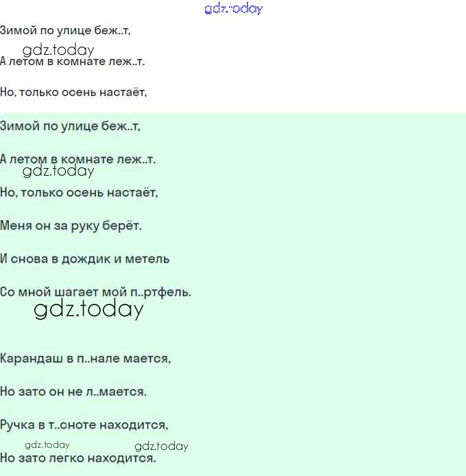Screen dimensions: 466x476
Task: Select the line 'И снова в дождик и метель'
Action: click(x=85, y=259)
